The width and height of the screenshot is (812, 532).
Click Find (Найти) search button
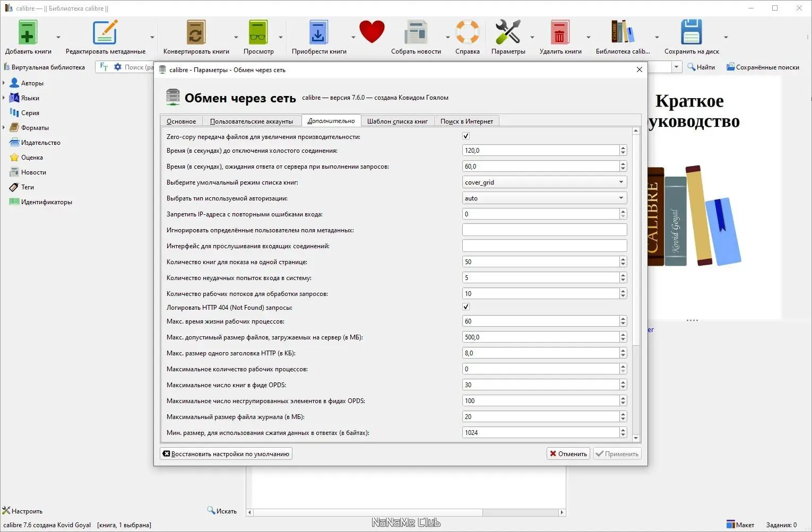[701, 67]
